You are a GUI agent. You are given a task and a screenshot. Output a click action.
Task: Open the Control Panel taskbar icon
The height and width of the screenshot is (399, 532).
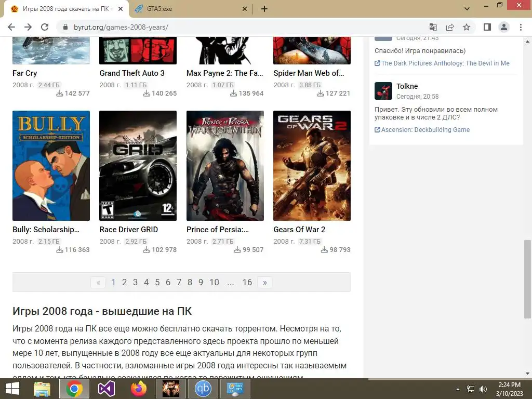(235, 389)
